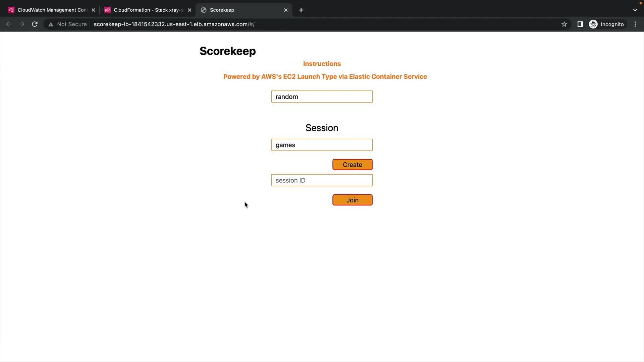Click the session ID input field
This screenshot has height=362, width=644.
[x=322, y=180]
